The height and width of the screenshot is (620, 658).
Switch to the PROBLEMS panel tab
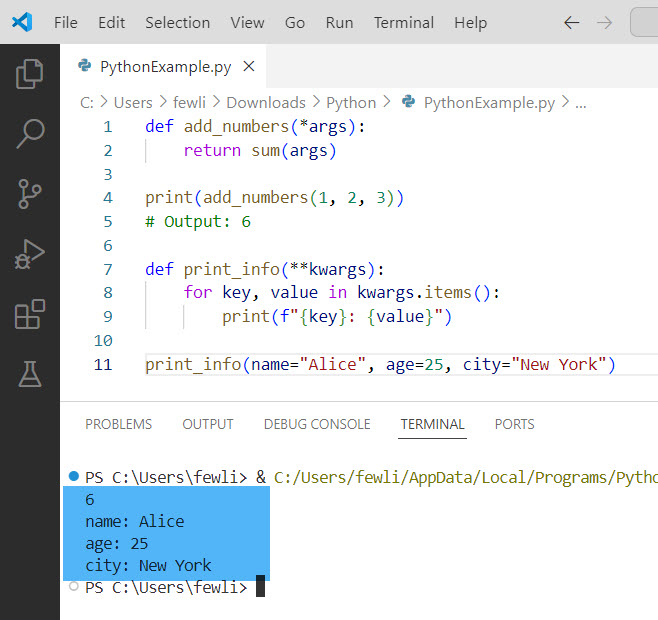[119, 424]
